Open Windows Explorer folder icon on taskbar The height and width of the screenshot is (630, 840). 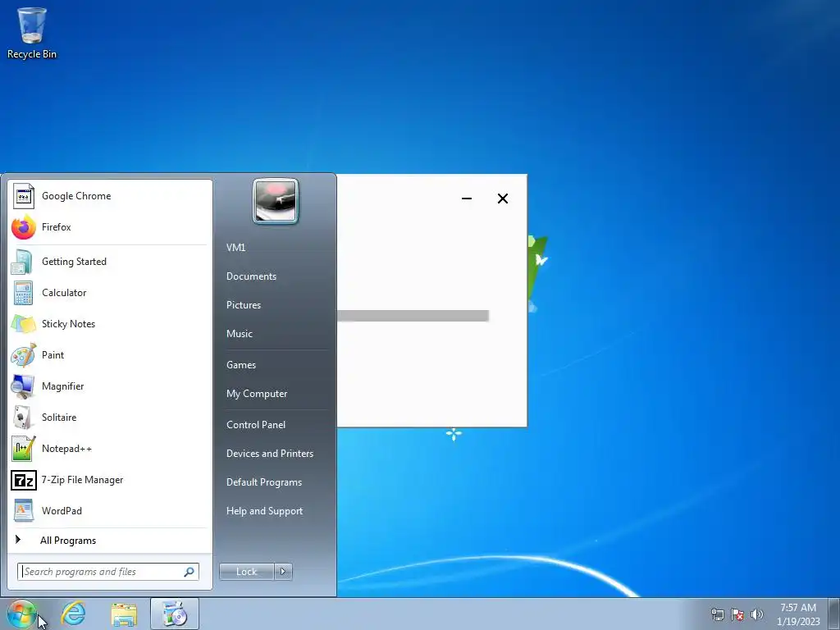[x=124, y=614]
